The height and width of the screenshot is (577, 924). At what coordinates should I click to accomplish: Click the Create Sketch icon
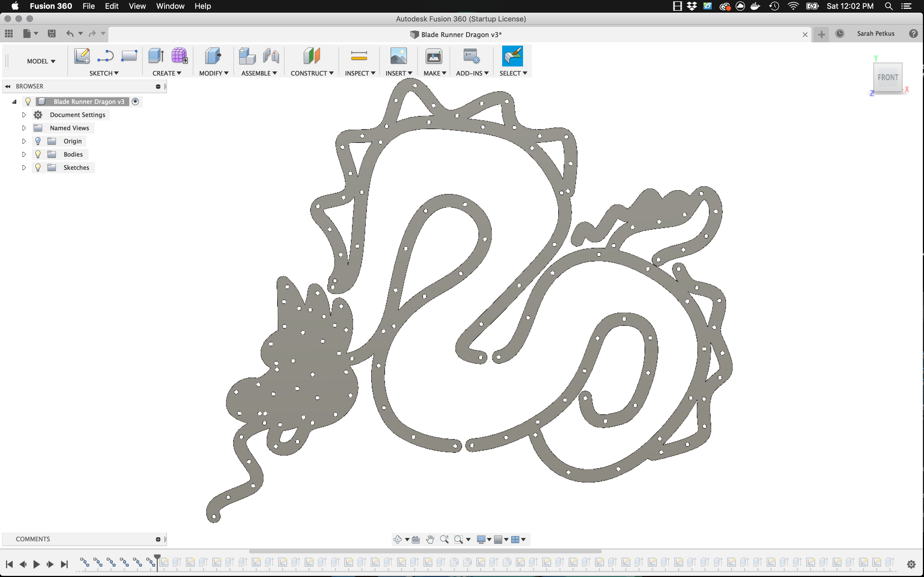pos(82,56)
